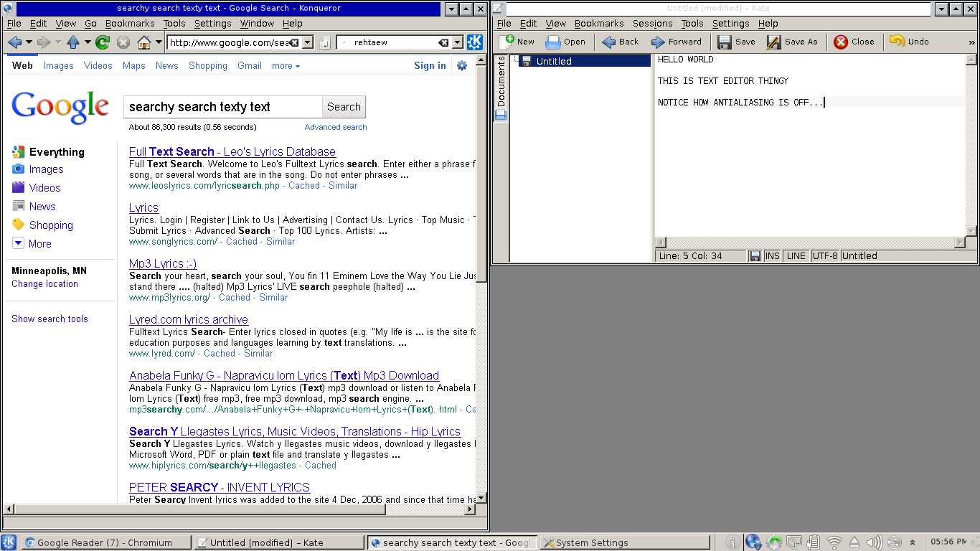Open Google's settings gear icon
The width and height of the screenshot is (980, 551).
tap(462, 65)
